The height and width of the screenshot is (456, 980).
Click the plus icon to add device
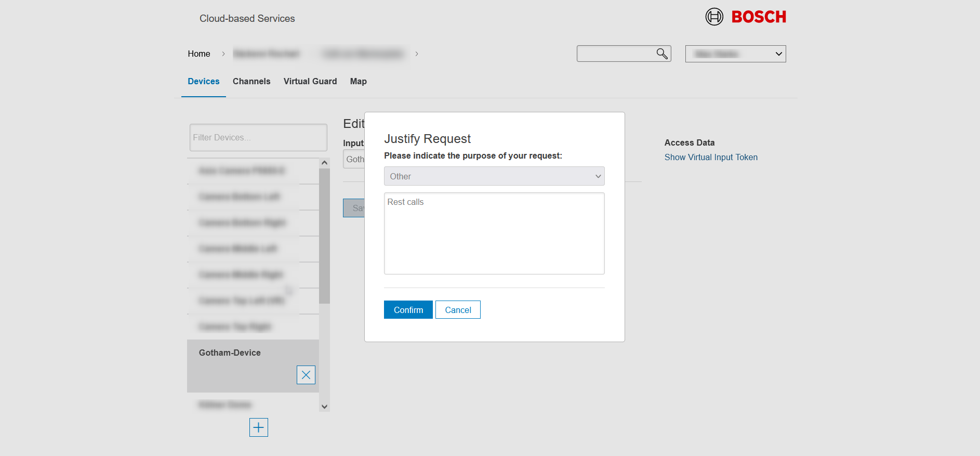coord(258,427)
